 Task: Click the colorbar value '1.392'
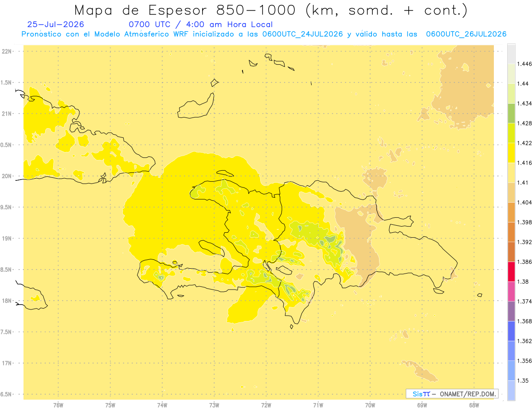(x=524, y=242)
